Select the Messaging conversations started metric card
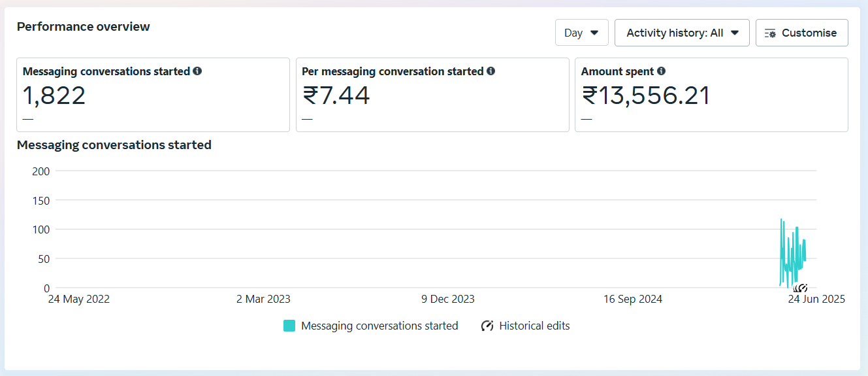 (x=153, y=95)
